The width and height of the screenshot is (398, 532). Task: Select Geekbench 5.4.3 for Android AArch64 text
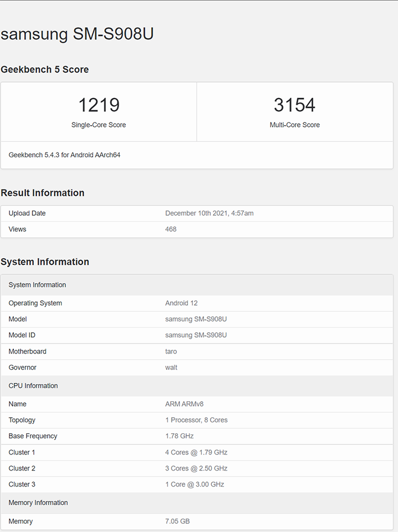[x=64, y=155]
